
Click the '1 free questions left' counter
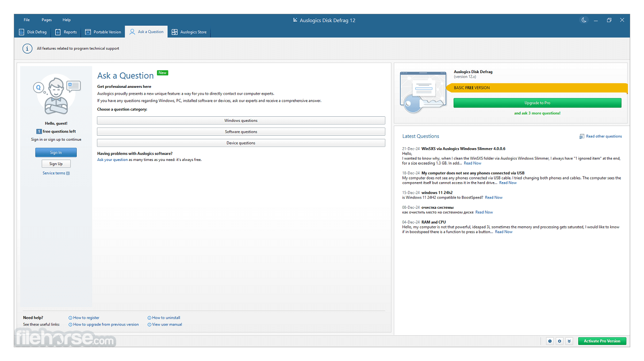56,132
